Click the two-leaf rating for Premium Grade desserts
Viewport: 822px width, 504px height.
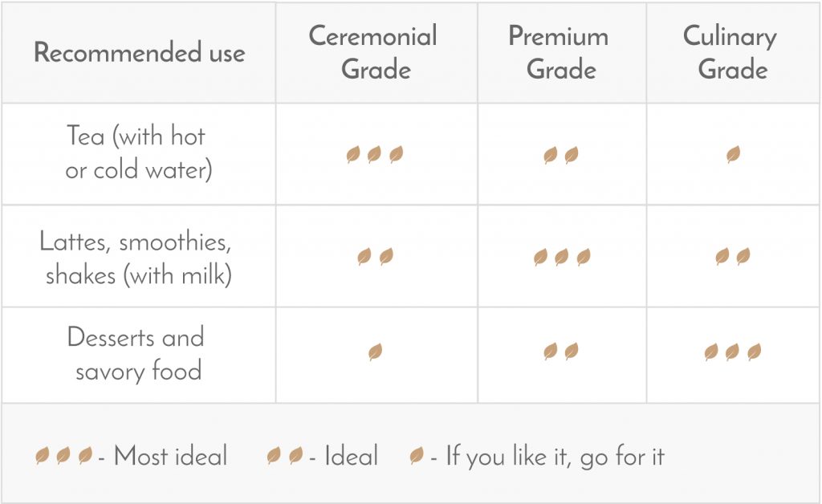tap(560, 352)
